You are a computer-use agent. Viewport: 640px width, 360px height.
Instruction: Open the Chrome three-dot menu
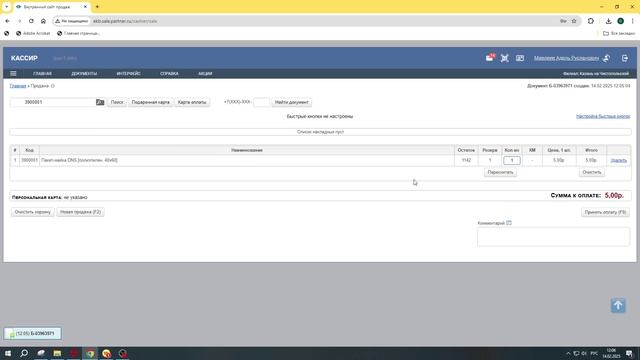coord(633,21)
